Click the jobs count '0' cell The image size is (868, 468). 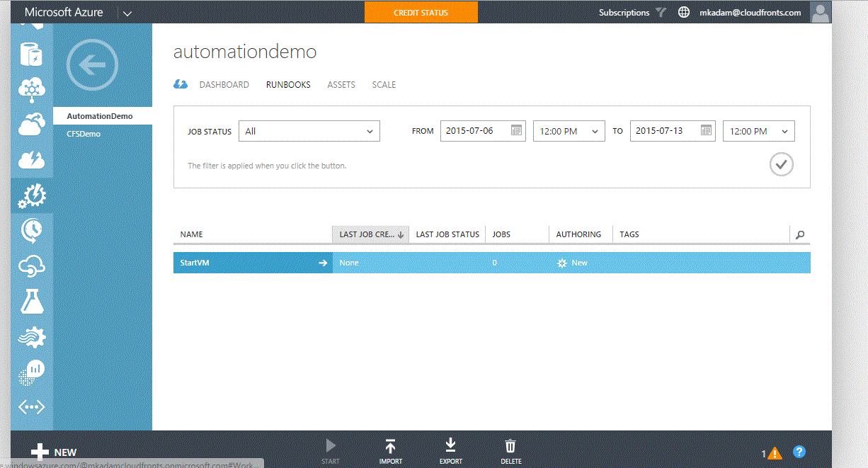[495, 263]
